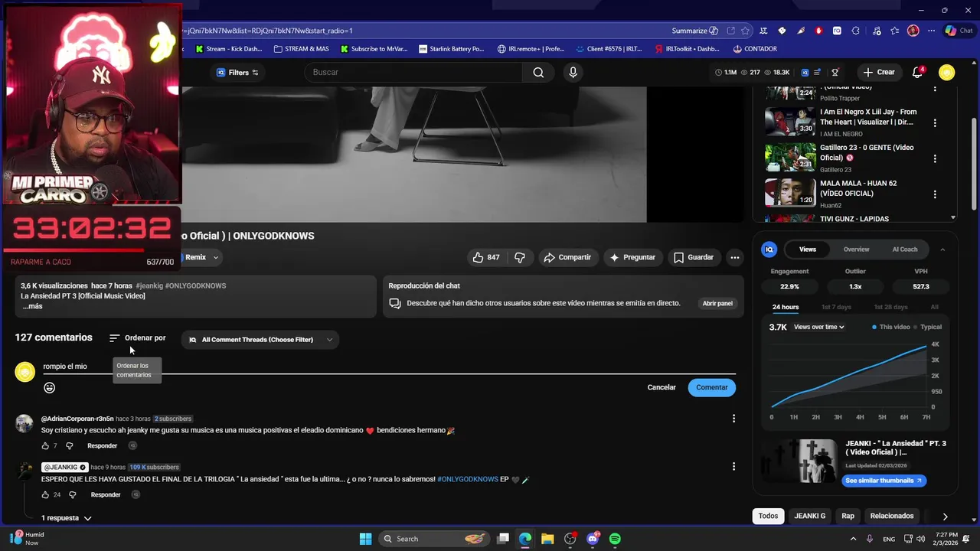This screenshot has height=551, width=980.
Task: Expand the description with ...más
Action: (32, 306)
